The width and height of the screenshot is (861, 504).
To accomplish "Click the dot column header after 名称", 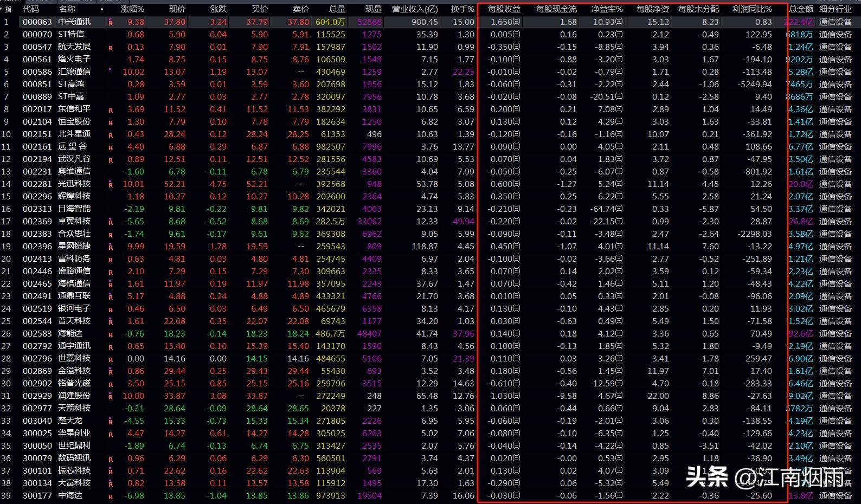I will (x=102, y=9).
